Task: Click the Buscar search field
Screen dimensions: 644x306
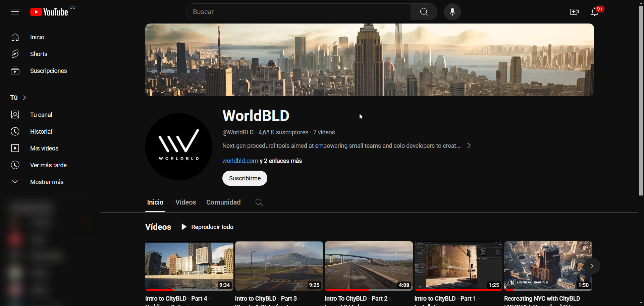Action: 299,12
